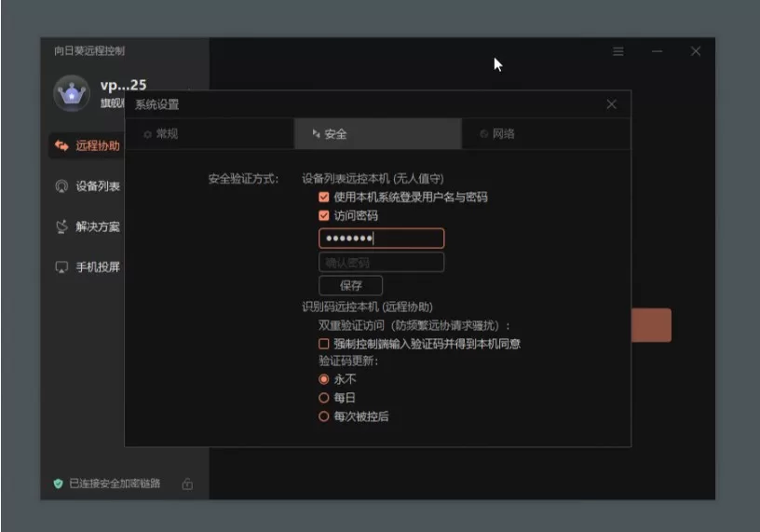Close the 向日葵远程控制 main window

click(696, 51)
